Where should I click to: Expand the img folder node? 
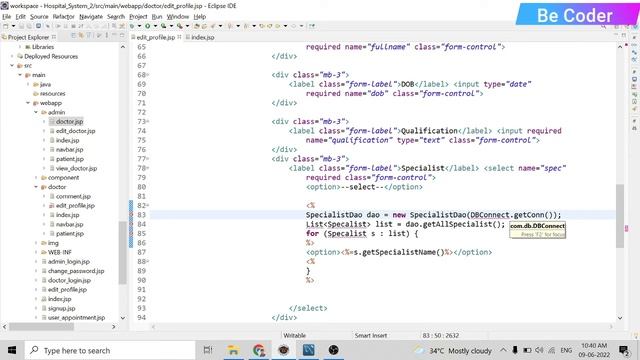click(36, 243)
